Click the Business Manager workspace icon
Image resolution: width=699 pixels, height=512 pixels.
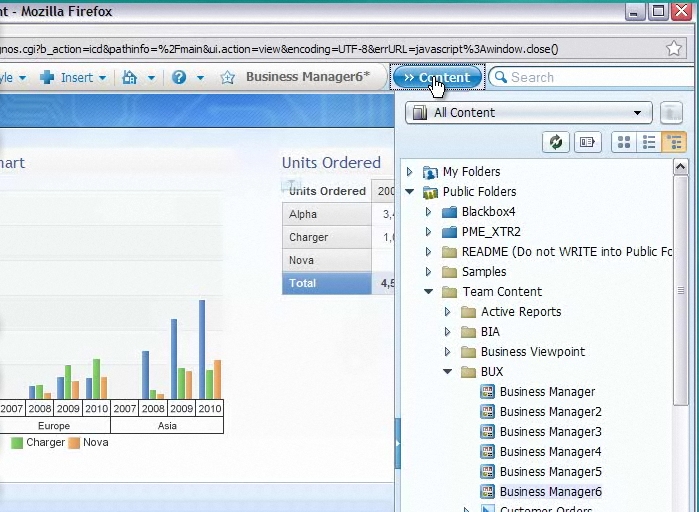487,392
